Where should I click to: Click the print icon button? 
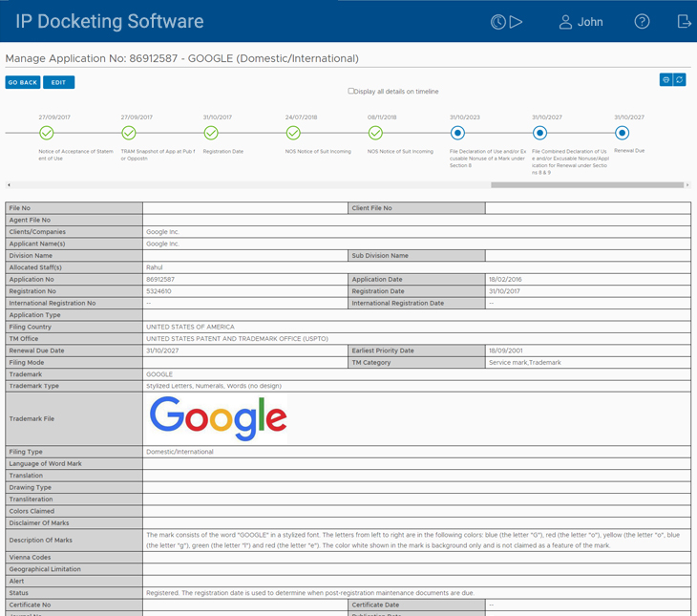(665, 80)
